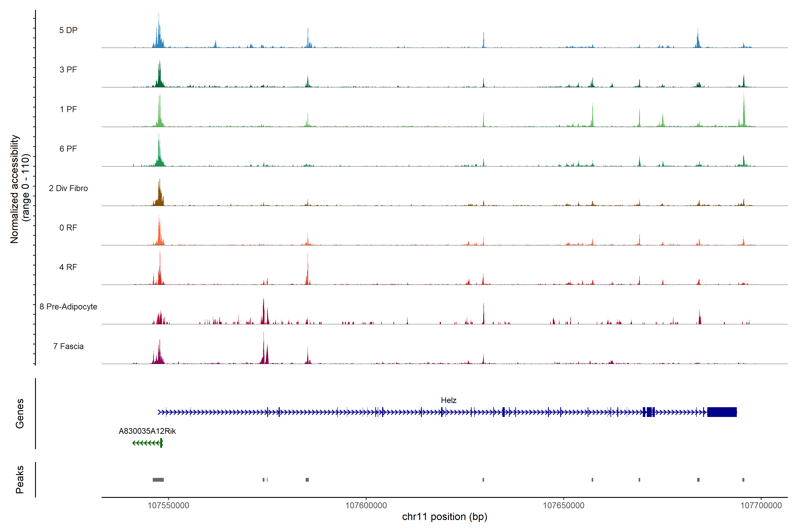Screen dimensions: 798x532
Task: Click the 1 PF track label
Action: tap(68, 109)
